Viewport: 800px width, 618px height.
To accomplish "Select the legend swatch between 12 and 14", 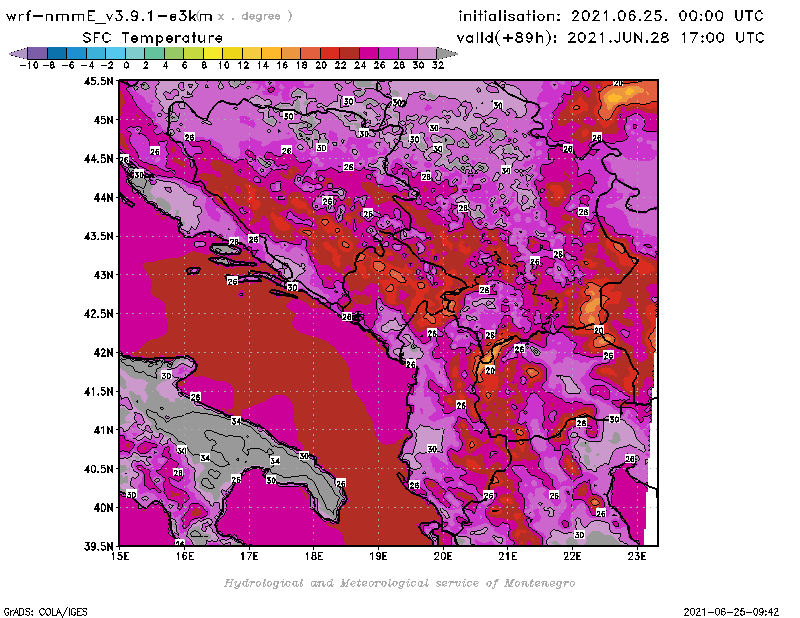I will pos(252,54).
